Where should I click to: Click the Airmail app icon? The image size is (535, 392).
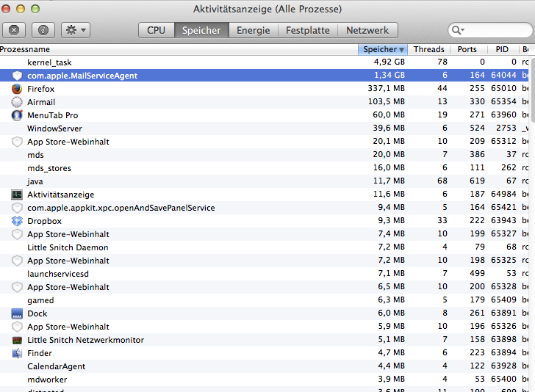17,102
